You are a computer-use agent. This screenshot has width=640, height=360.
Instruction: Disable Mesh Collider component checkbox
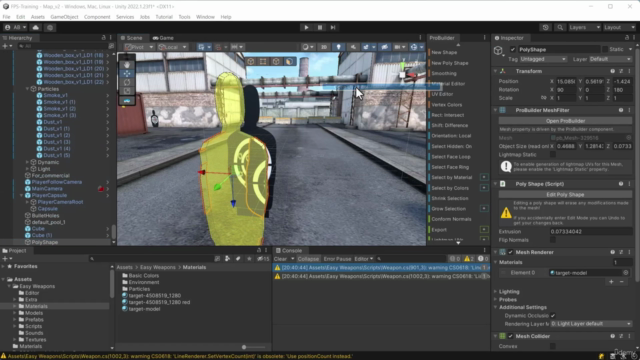pos(510,336)
